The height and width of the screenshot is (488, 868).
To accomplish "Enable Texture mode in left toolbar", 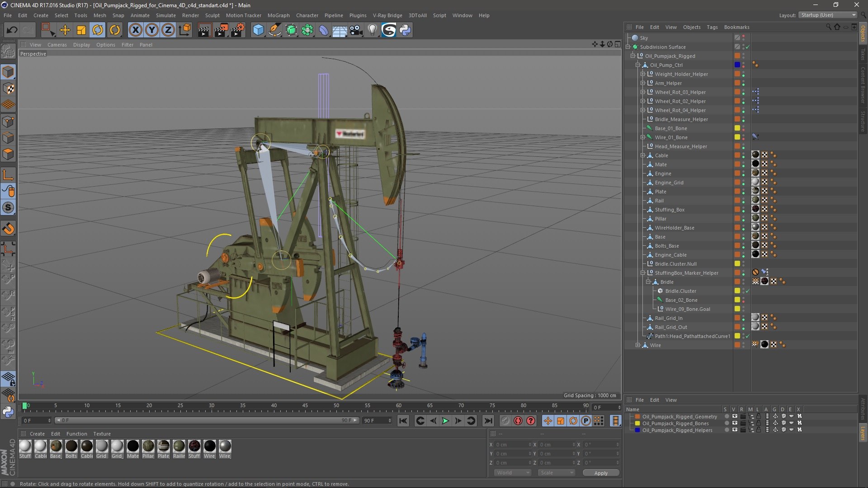I will (x=8, y=89).
